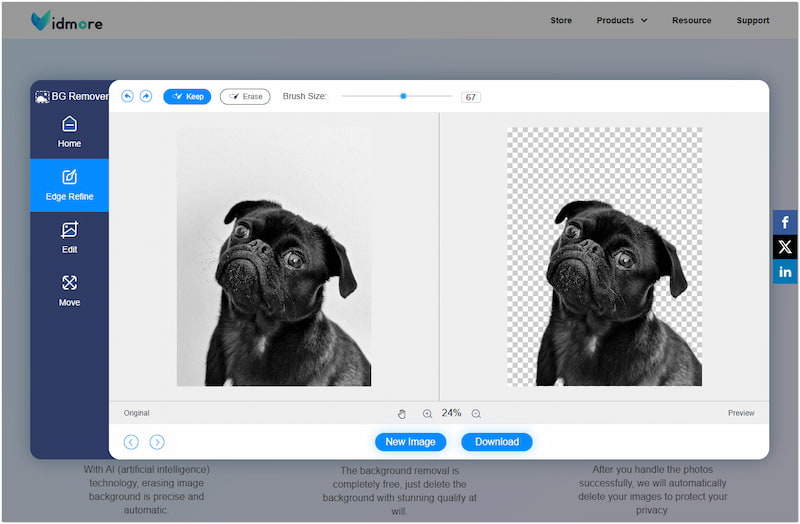Viewport: 800px width, 524px height.
Task: Click the zoom out magnifier icon
Action: [x=476, y=413]
